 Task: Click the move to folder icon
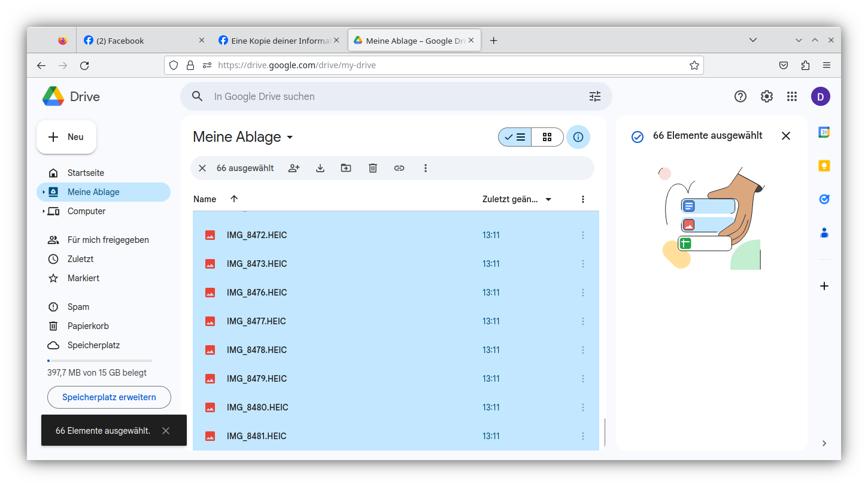pos(346,168)
